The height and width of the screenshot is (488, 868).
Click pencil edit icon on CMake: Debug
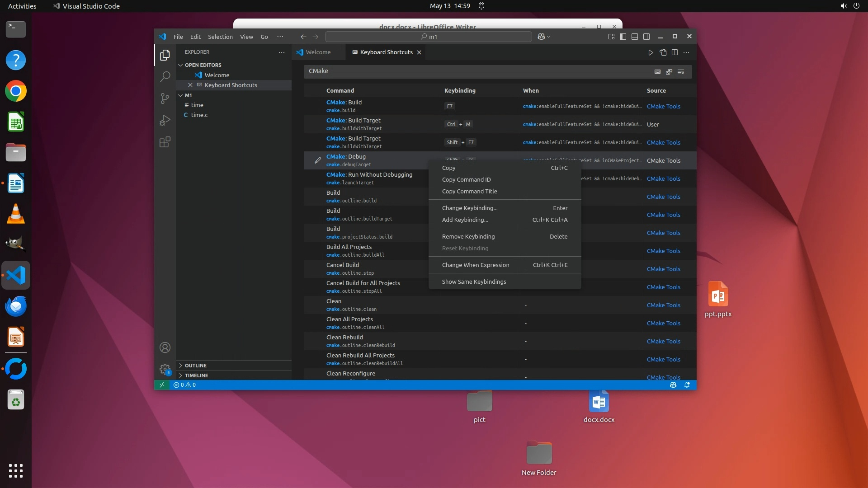318,160
